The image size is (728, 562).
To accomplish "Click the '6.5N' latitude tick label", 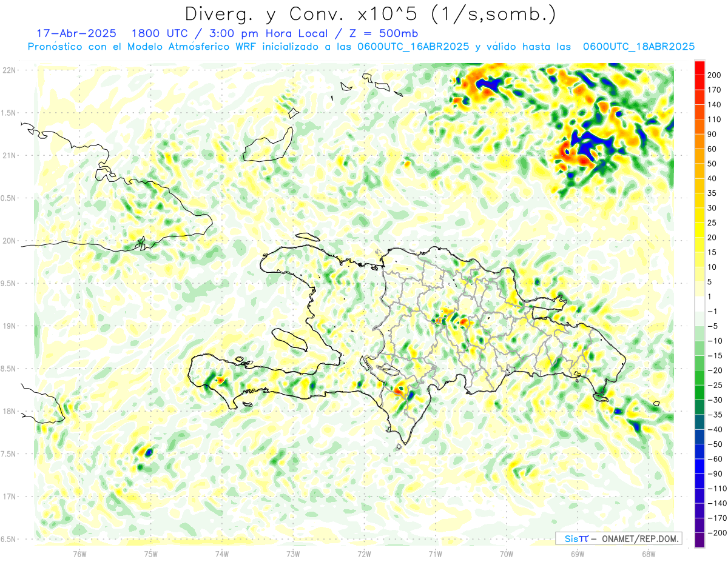I will [9, 539].
